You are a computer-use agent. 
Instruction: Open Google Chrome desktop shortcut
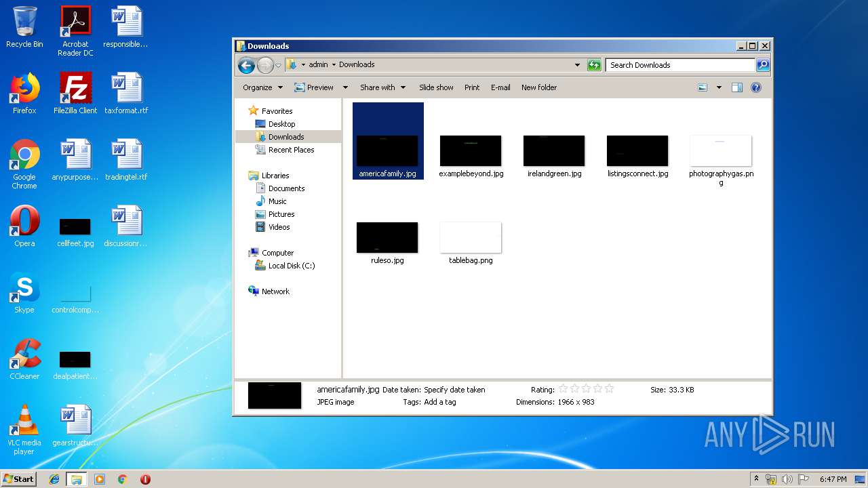[24, 165]
